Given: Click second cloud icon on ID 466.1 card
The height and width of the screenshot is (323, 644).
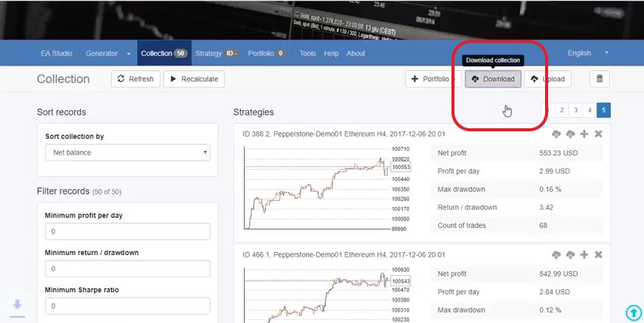Looking at the screenshot, I should pyautogui.click(x=570, y=254).
